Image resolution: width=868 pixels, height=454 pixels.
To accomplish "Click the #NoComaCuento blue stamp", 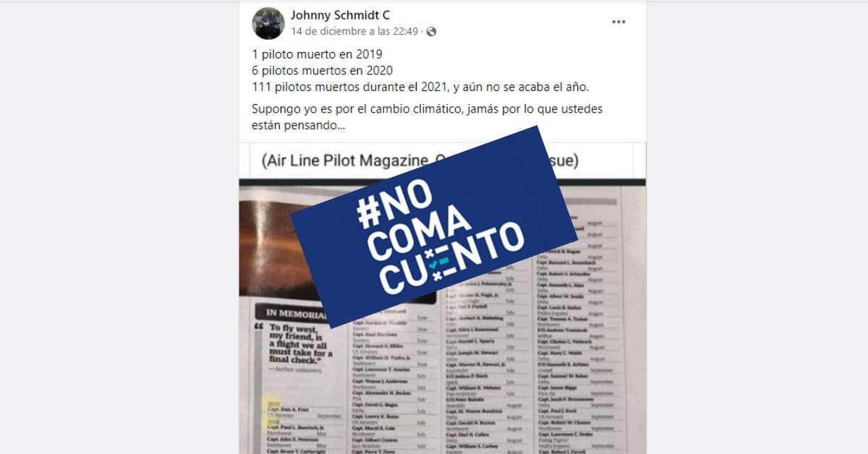I will tap(435, 226).
